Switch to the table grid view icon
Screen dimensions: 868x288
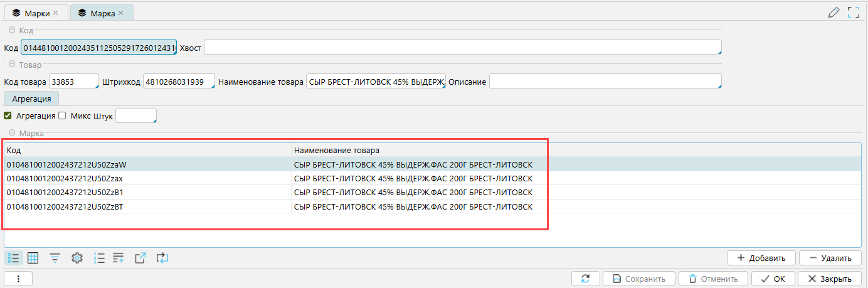(x=33, y=258)
